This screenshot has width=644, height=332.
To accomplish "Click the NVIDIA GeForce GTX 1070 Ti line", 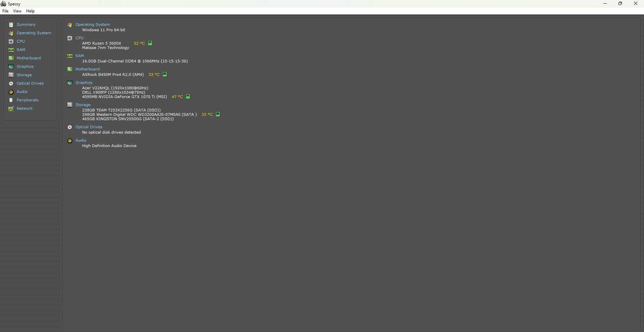I will (124, 97).
